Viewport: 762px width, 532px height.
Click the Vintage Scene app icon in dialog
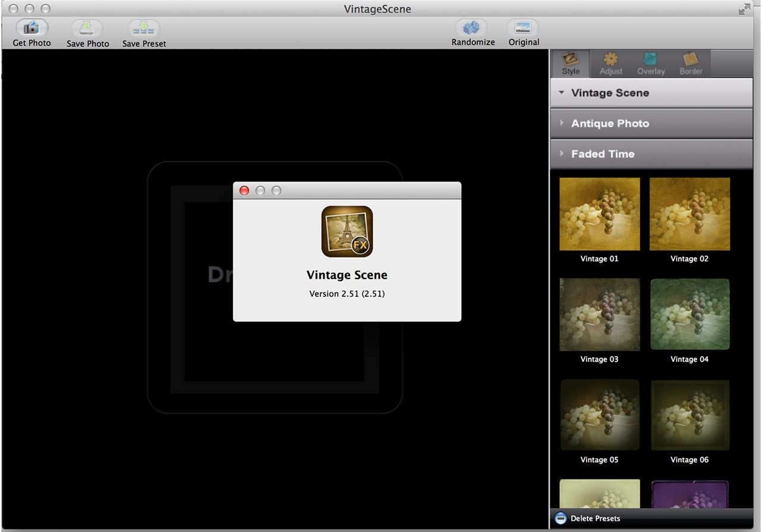click(347, 231)
